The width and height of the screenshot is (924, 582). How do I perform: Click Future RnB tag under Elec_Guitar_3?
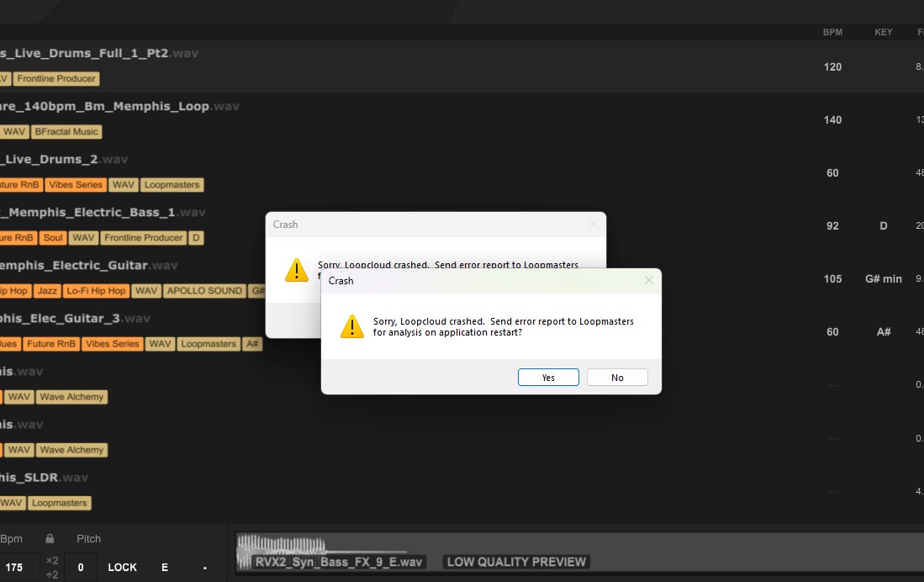[x=51, y=344]
